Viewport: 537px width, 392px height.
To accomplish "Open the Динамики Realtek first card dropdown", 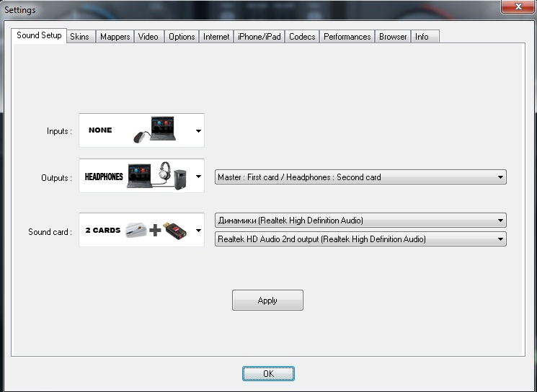I will (x=360, y=220).
